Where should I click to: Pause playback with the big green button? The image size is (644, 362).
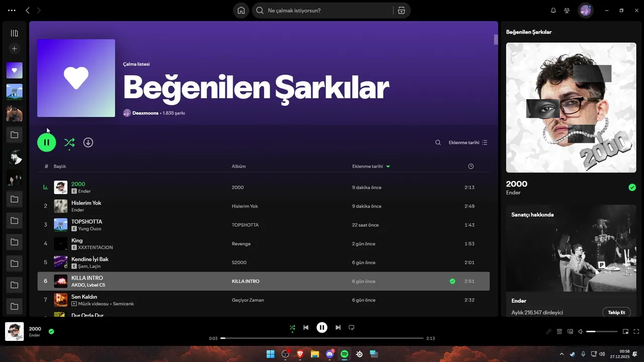[x=46, y=142]
